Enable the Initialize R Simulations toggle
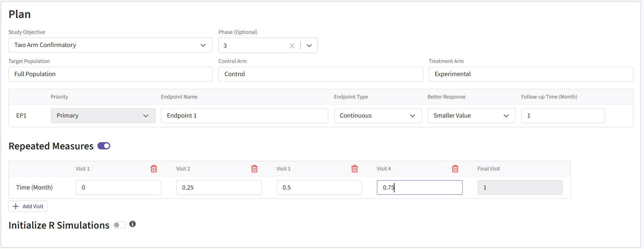 [119, 225]
